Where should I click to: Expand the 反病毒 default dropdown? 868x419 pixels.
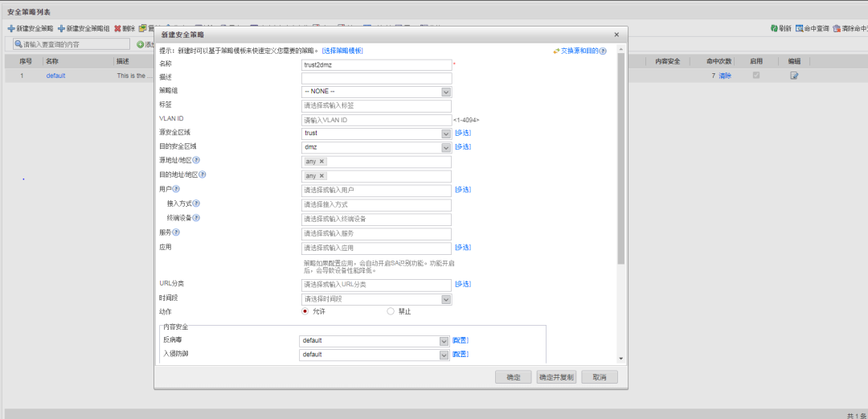[x=444, y=341]
